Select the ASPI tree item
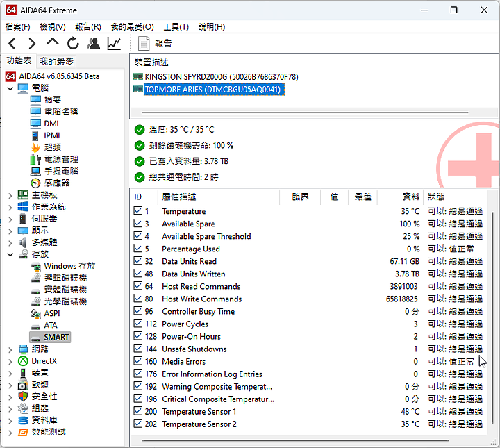 (51, 313)
